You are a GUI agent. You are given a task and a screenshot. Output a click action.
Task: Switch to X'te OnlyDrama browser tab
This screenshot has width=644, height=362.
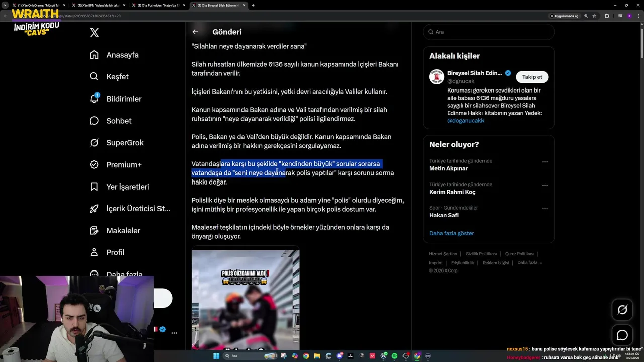[x=38, y=5]
